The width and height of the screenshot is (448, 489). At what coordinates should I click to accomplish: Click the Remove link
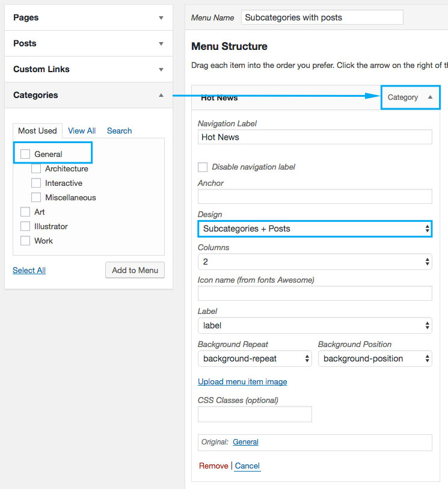click(x=213, y=466)
